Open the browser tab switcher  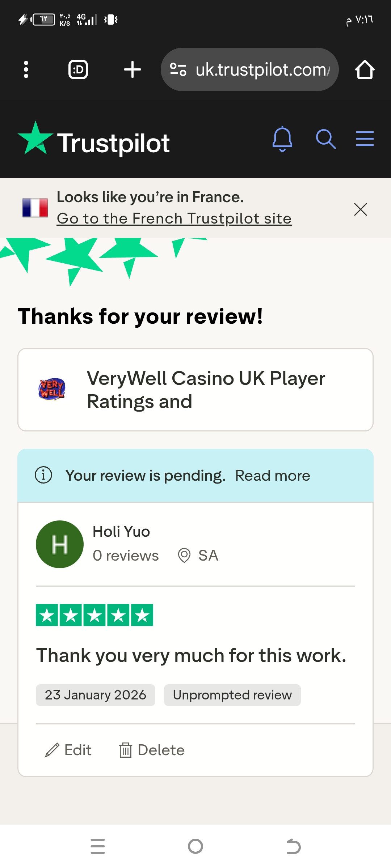[78, 69]
